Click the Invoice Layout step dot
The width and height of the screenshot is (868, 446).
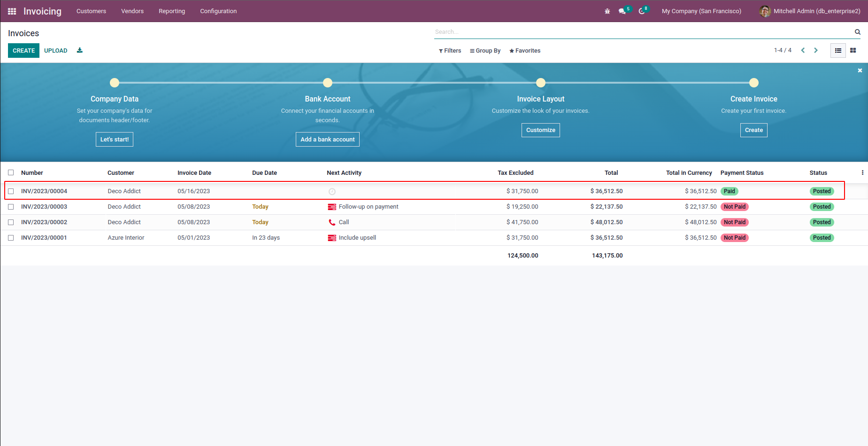541,83
